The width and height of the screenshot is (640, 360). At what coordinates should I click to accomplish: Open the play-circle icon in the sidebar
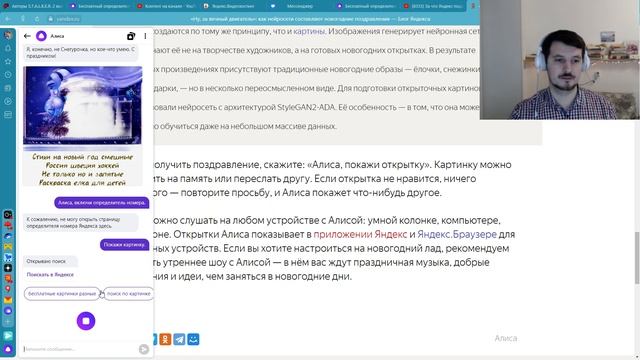click(x=8, y=101)
